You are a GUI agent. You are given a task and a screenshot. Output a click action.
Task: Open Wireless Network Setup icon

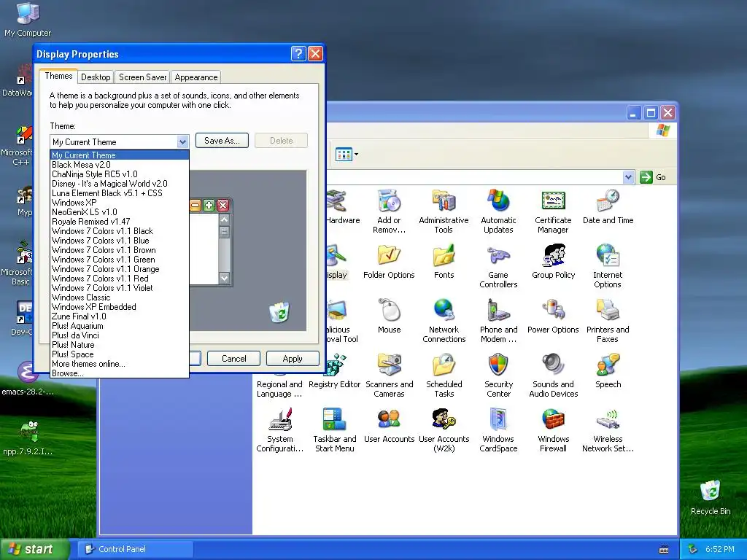(608, 430)
